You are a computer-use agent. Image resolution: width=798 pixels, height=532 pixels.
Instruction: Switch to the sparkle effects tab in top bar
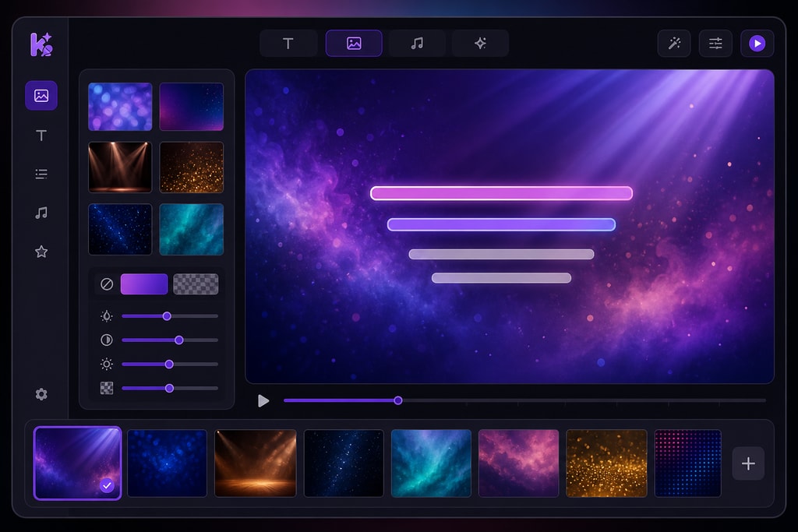(480, 44)
